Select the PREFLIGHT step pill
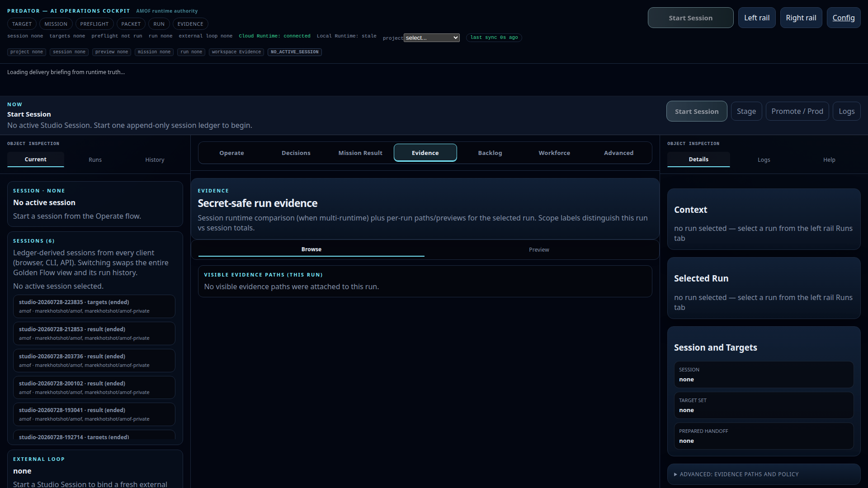The image size is (868, 488). click(x=94, y=24)
